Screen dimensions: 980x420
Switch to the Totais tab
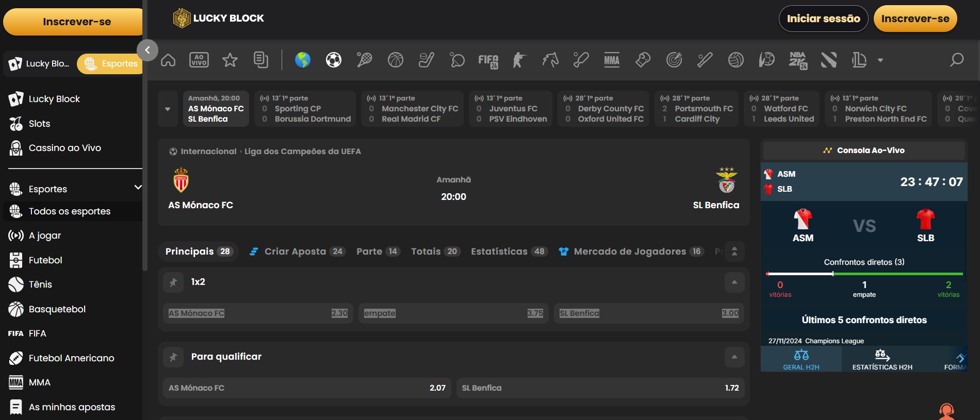(x=435, y=251)
